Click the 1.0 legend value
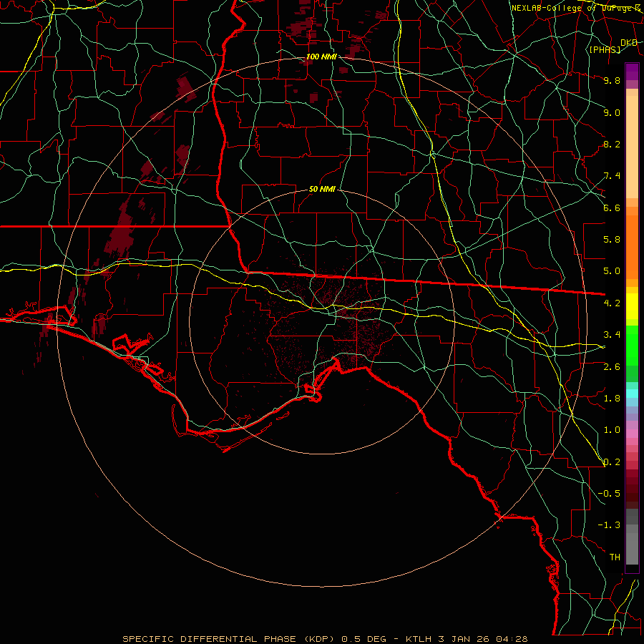The image size is (644, 644). click(x=612, y=430)
